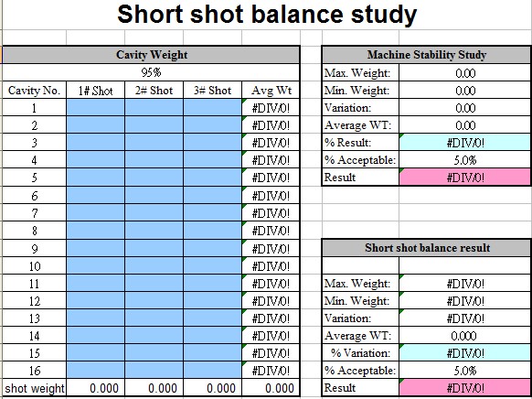The image size is (532, 399).
Task: Click the Cavity Weight header cell
Action: 151,55
